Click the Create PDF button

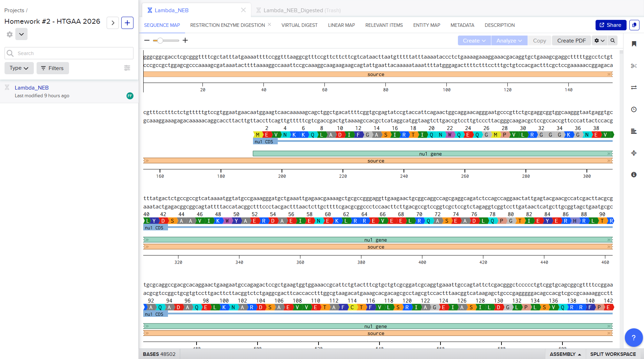571,40
